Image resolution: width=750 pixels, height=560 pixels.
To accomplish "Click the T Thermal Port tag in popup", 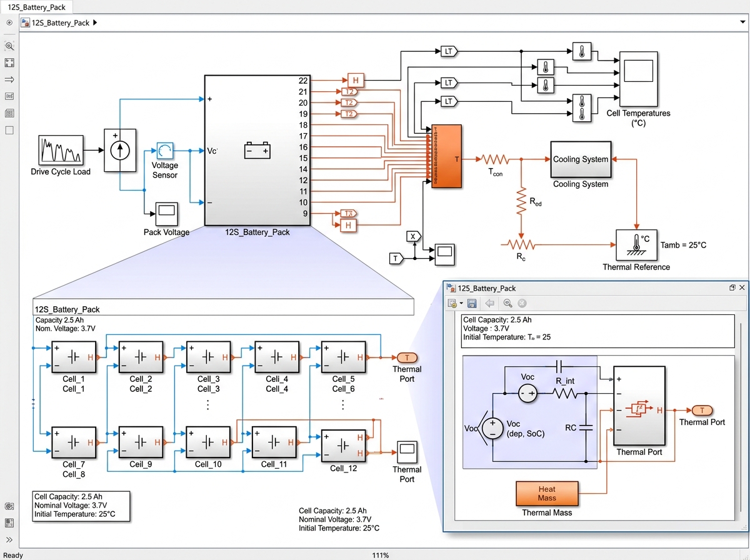I will pos(701,410).
